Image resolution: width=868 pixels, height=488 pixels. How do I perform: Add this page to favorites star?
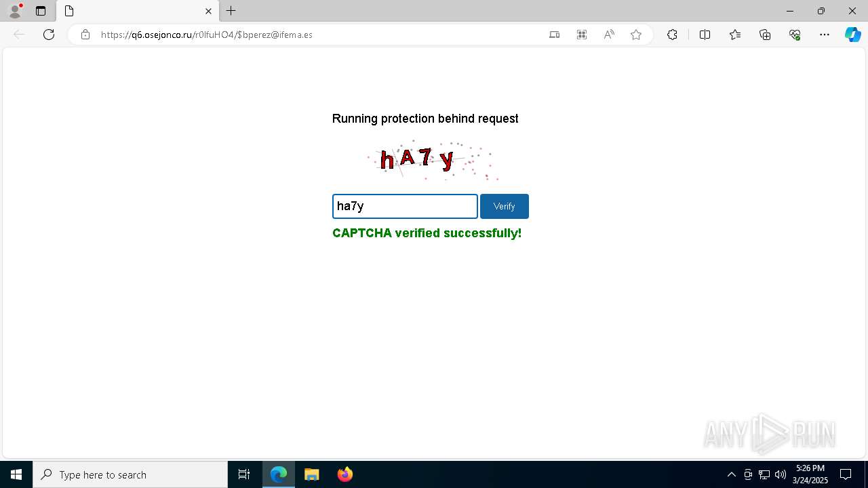click(636, 35)
